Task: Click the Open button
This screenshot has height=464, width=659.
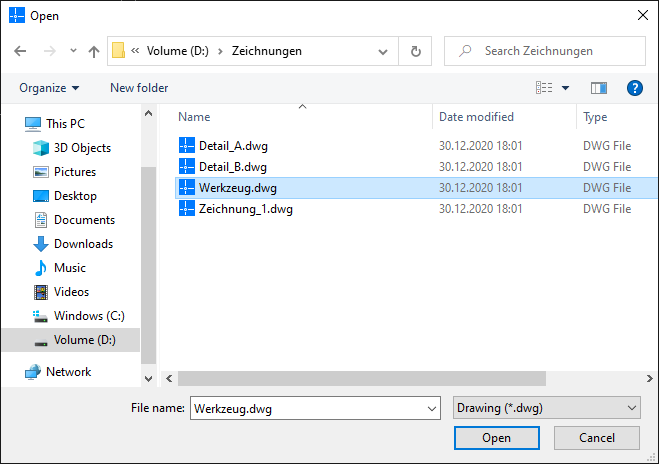Action: click(496, 438)
